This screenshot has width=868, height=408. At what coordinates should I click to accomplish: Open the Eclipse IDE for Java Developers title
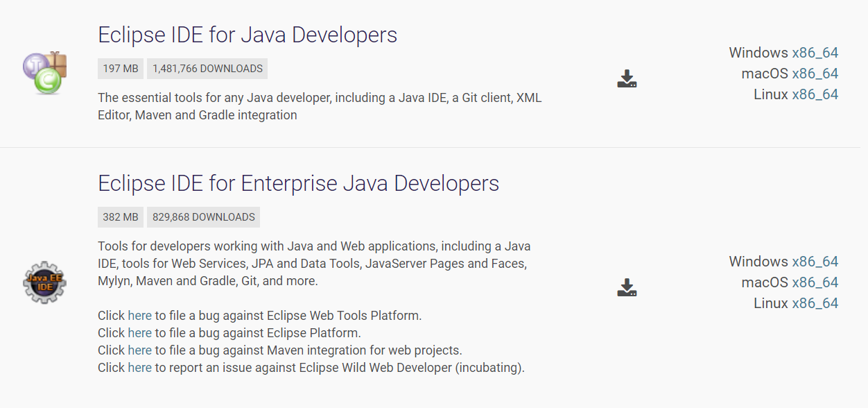(x=248, y=35)
